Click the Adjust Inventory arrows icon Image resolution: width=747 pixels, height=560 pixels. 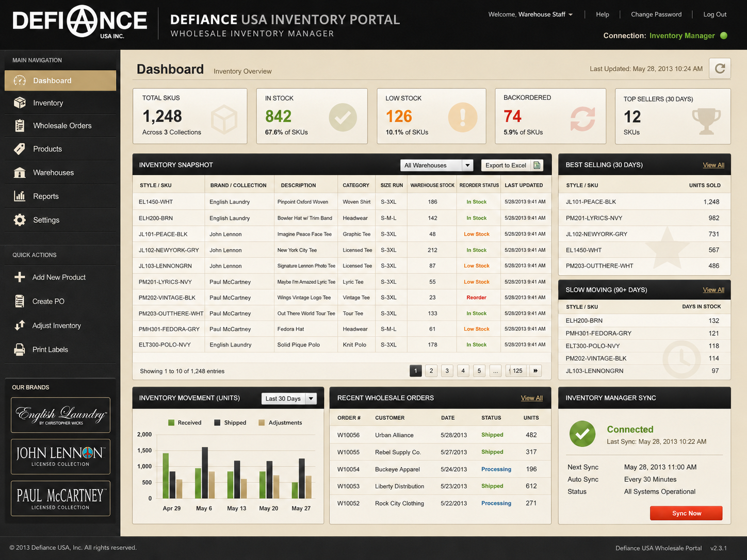pos(20,325)
